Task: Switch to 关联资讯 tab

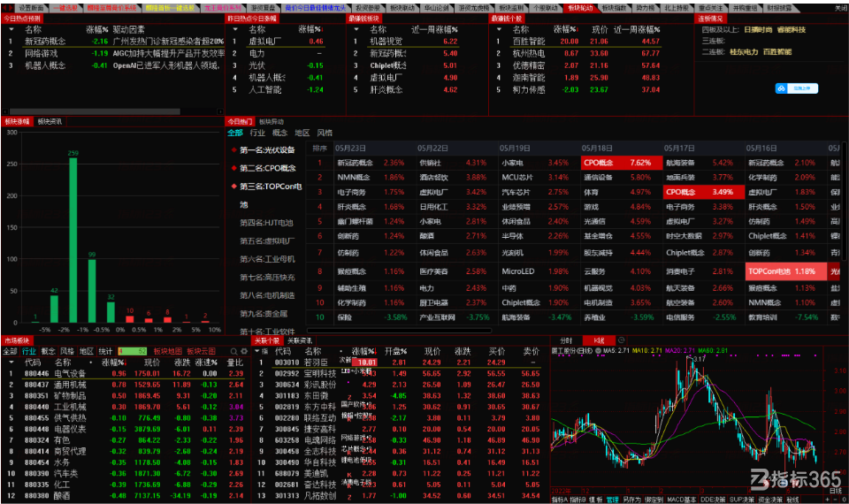Action: [x=300, y=340]
